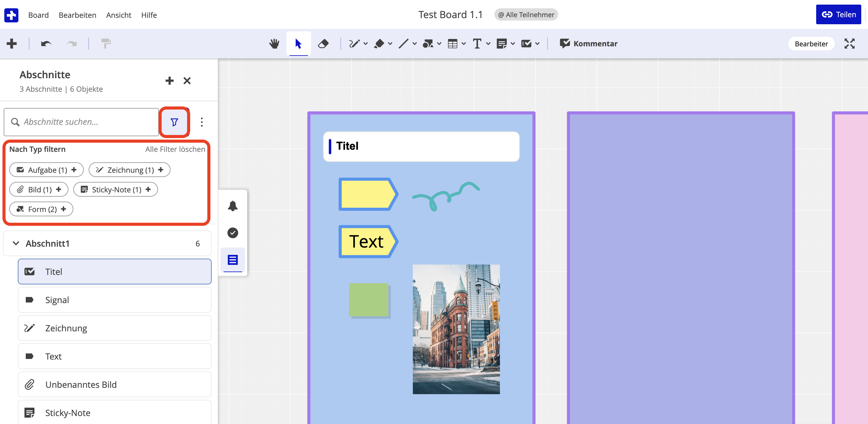Select the sticky note tool

501,44
